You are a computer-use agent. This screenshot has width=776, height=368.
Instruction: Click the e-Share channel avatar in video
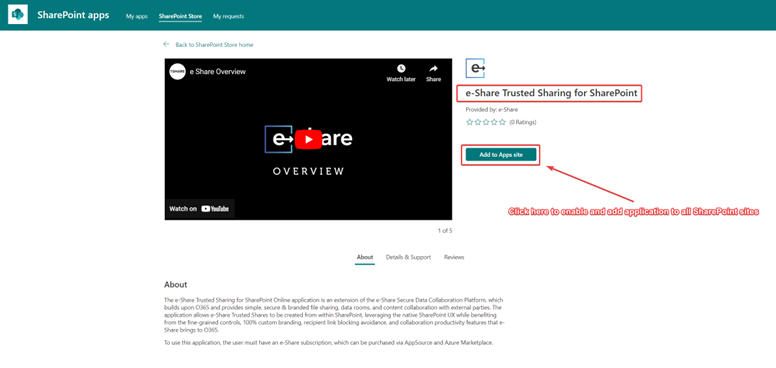(177, 71)
